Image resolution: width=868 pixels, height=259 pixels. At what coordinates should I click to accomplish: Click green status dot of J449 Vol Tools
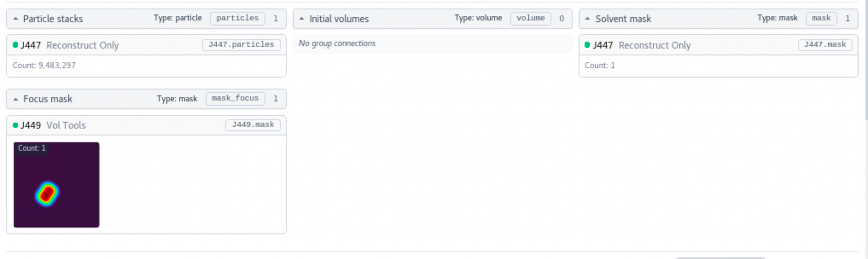15,125
